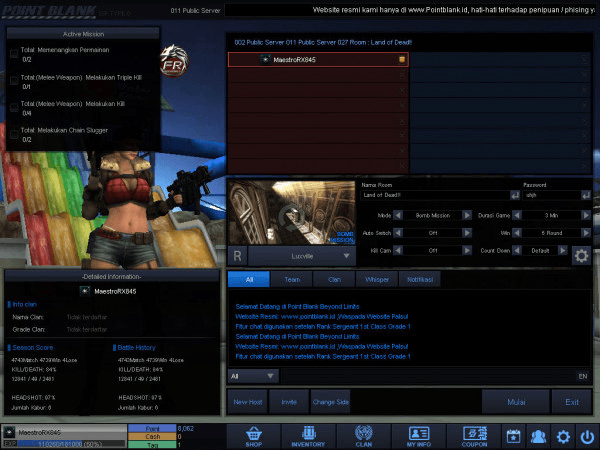The height and width of the screenshot is (450, 600).
Task: Increase Win round value
Action: point(586,233)
